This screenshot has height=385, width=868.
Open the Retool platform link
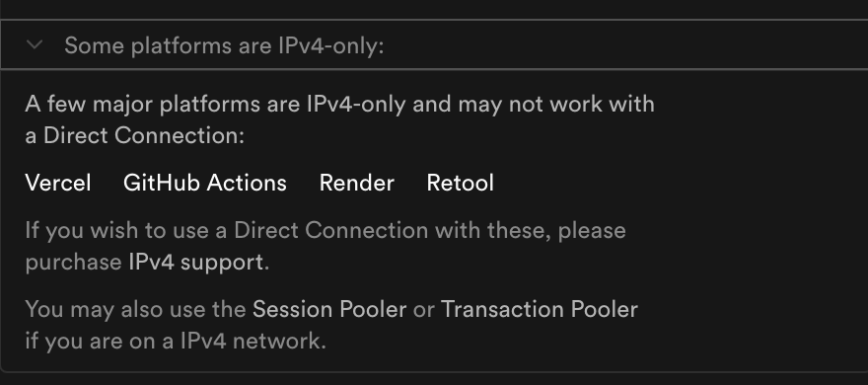click(x=460, y=183)
